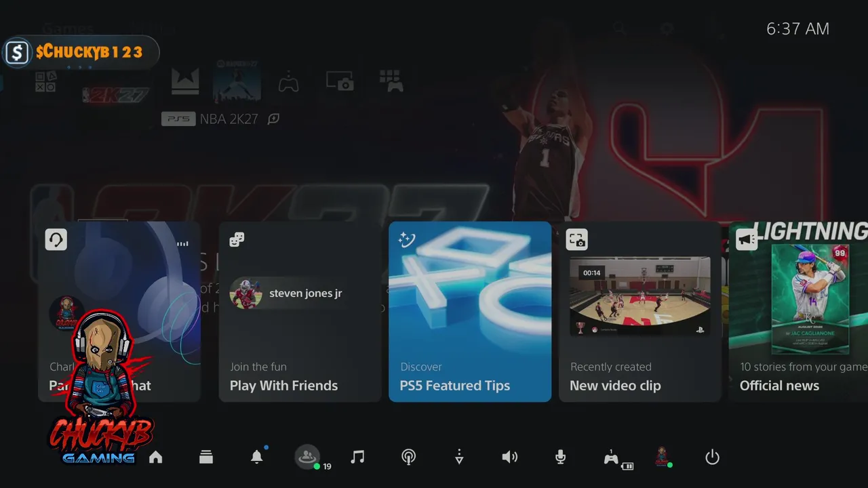Open Notifications bell icon

(x=257, y=457)
